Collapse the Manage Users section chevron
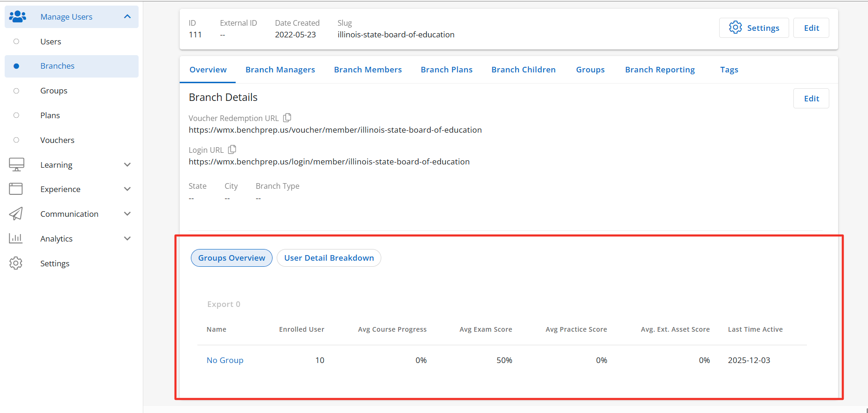 pyautogui.click(x=127, y=17)
